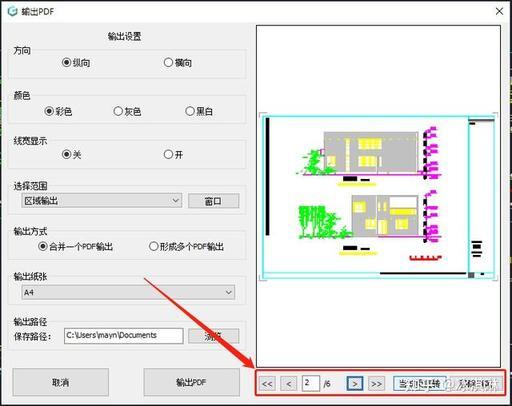Go to next page with > button
The height and width of the screenshot is (406, 512).
(355, 384)
